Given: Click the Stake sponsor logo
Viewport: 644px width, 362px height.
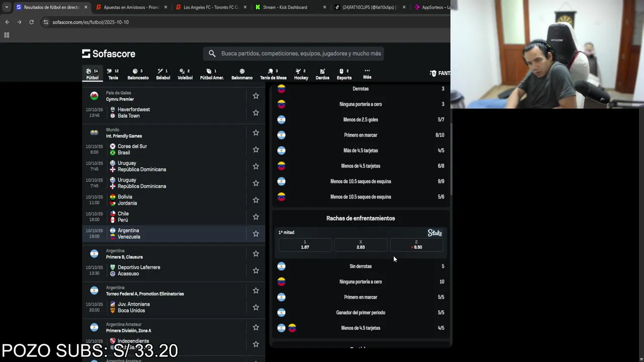Looking at the screenshot, I should (435, 233).
